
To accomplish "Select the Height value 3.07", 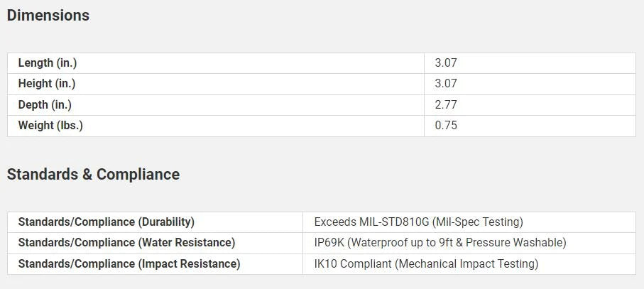I will point(446,84).
